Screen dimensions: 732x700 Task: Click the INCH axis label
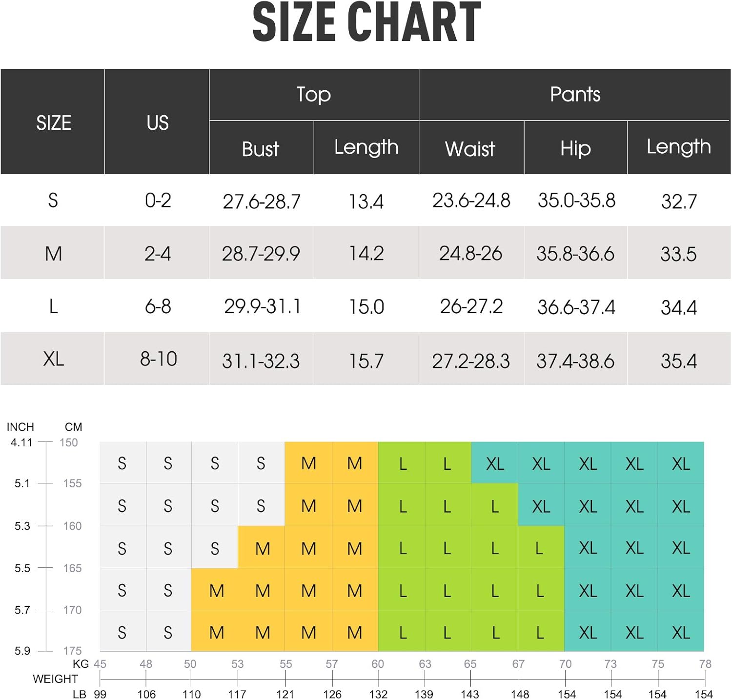[x=20, y=427]
